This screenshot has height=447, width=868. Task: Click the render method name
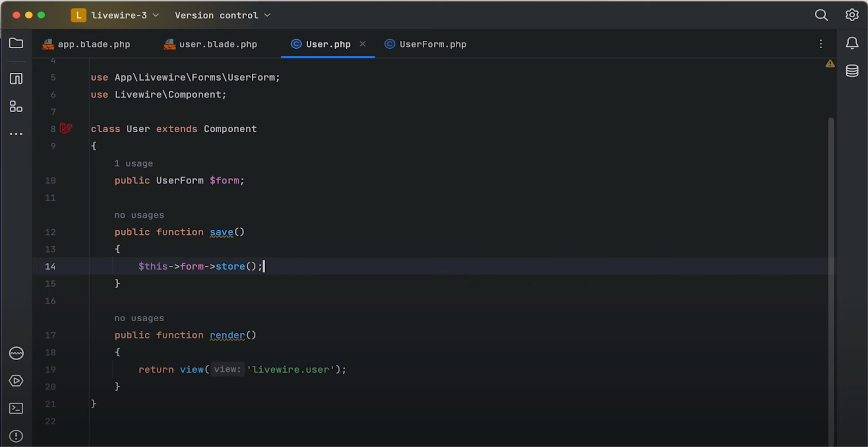tap(227, 335)
